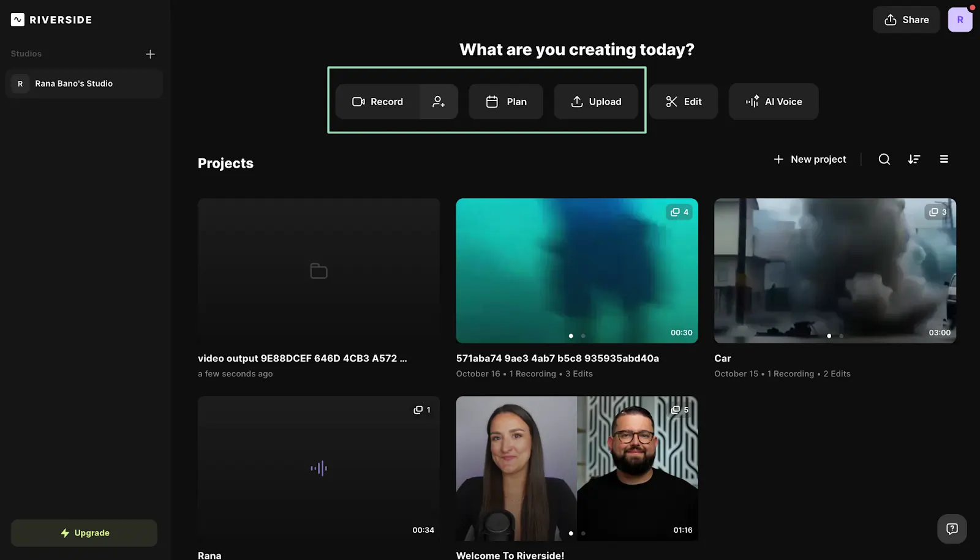Screen dimensions: 980x560
Task: Open the Car project thumbnail
Action: [x=835, y=271]
